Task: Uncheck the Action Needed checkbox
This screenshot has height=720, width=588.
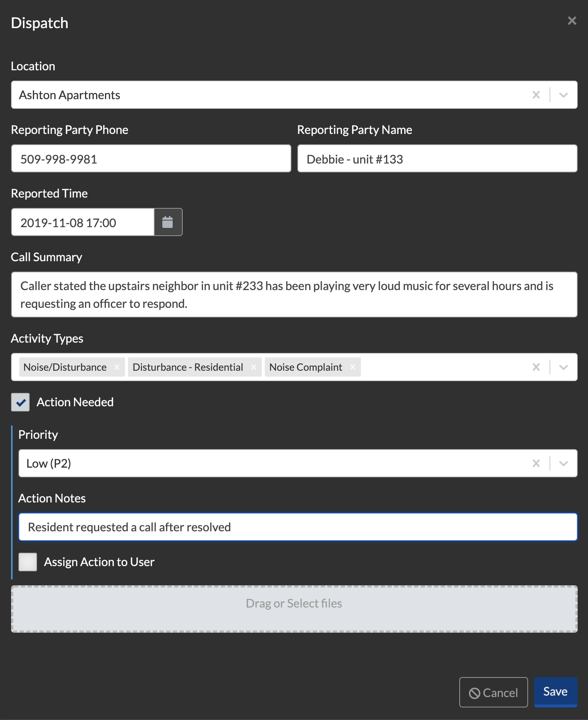Action: click(x=20, y=402)
